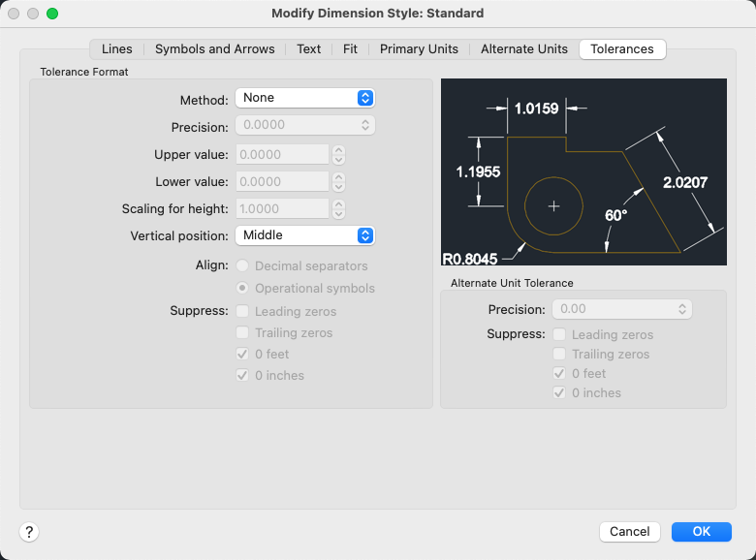The height and width of the screenshot is (560, 756).
Task: Click the Lower value input field
Action: coord(283,181)
